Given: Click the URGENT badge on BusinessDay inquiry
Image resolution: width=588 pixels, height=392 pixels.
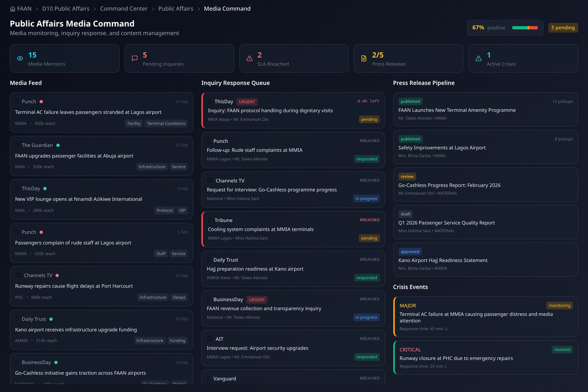Looking at the screenshot, I should (x=257, y=300).
